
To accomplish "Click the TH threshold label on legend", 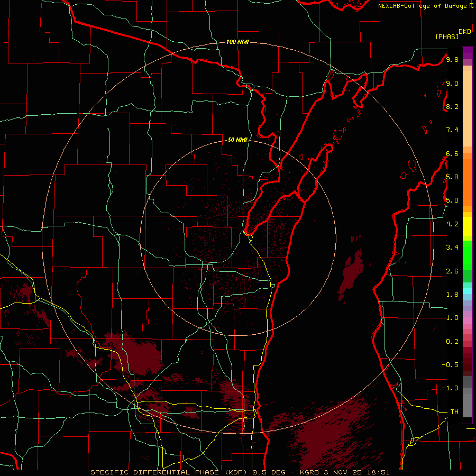I will click(454, 411).
